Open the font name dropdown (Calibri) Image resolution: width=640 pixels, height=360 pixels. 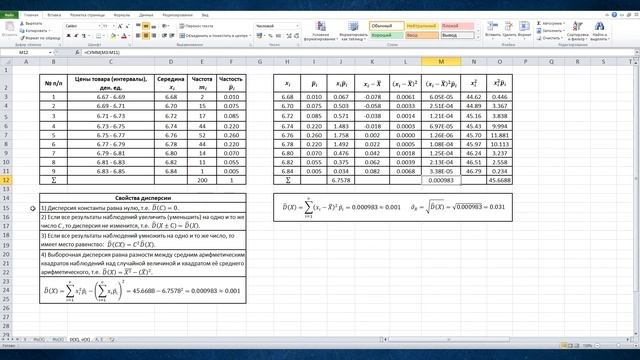99,26
